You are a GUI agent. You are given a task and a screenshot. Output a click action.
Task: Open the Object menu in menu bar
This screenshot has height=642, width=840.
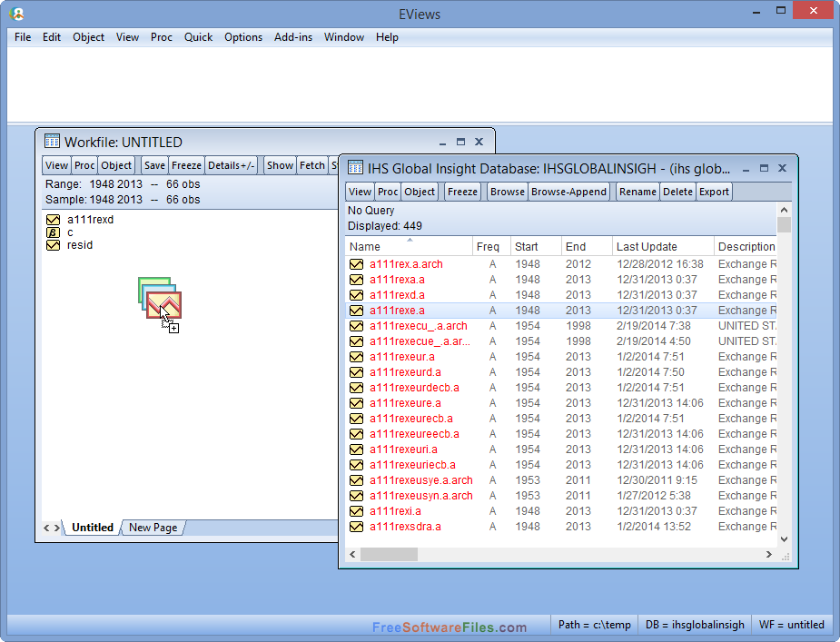pyautogui.click(x=88, y=37)
